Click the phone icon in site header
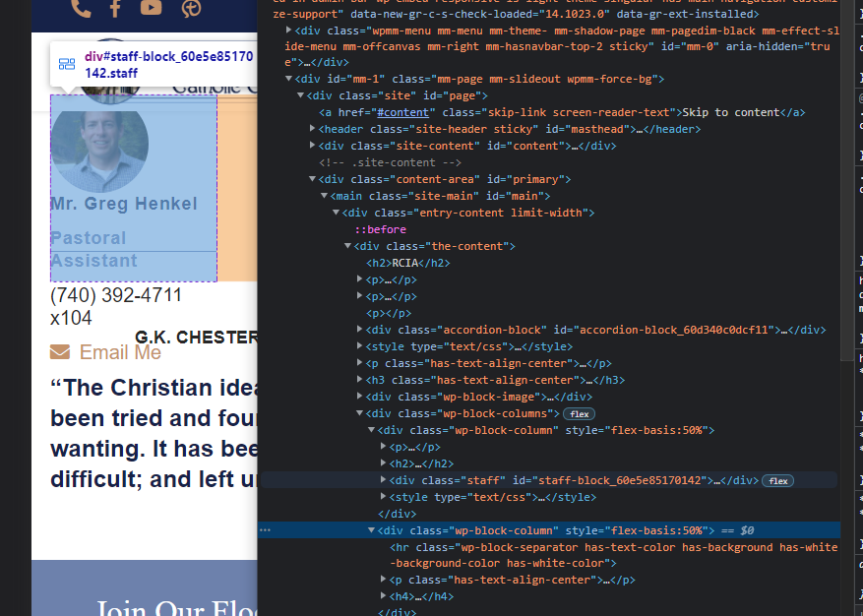This screenshot has height=616, width=863. click(82, 9)
